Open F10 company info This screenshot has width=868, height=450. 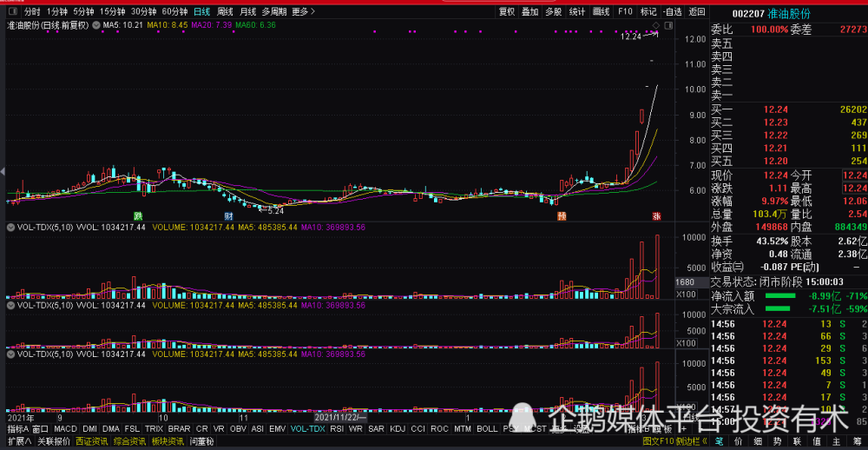626,11
